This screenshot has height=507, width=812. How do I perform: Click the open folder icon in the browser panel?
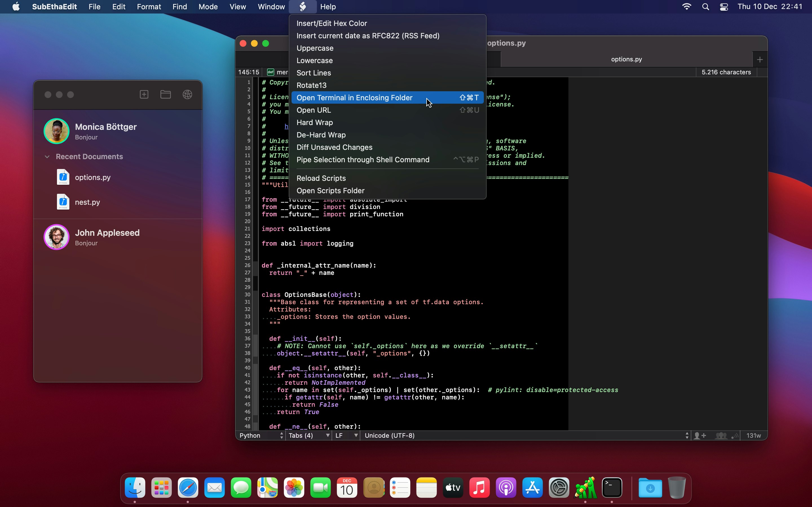166,95
